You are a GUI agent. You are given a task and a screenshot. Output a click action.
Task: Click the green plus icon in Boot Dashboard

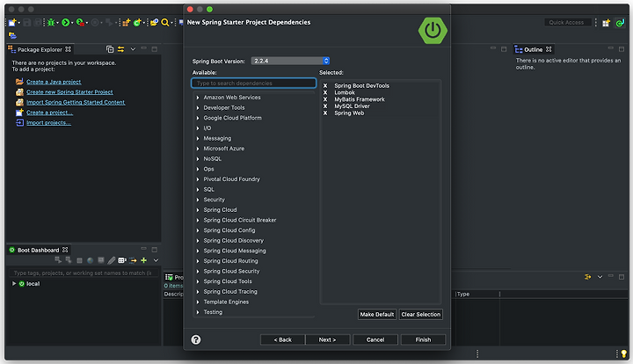point(143,261)
